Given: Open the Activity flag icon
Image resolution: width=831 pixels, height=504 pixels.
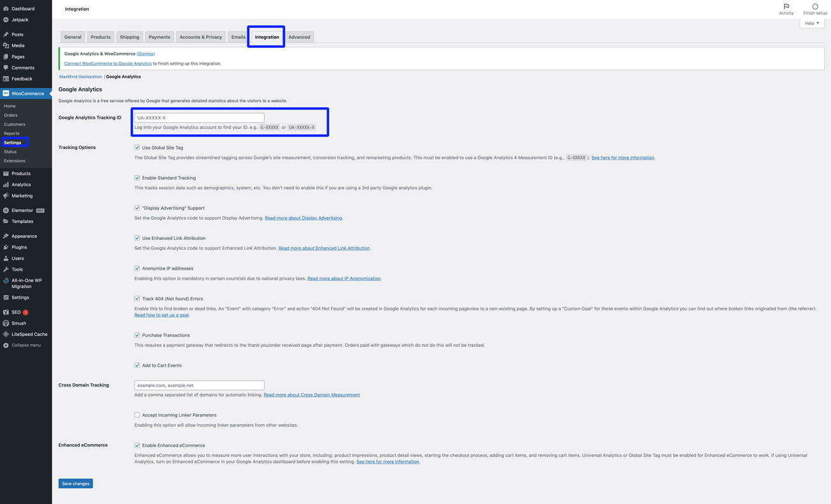Looking at the screenshot, I should click(x=786, y=6).
